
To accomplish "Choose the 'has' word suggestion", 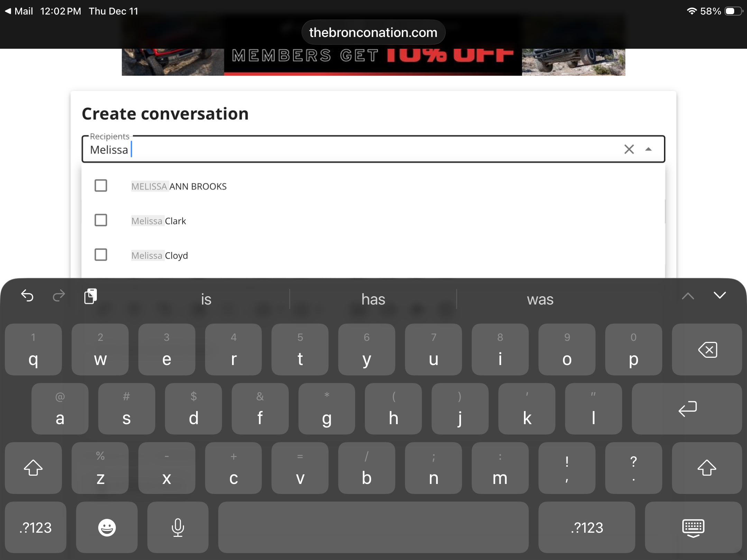I will 373,299.
